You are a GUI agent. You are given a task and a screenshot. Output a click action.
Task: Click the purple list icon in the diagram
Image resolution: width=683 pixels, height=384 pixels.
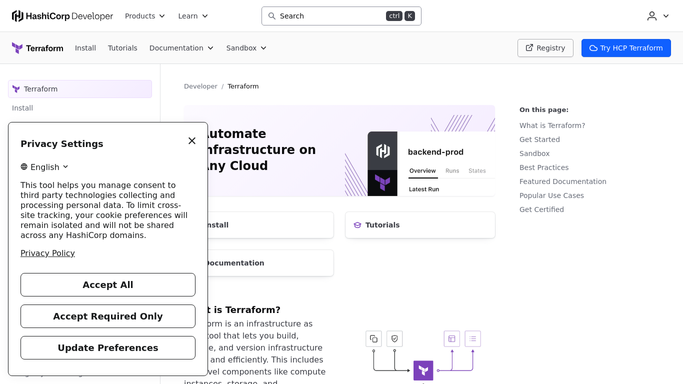click(x=473, y=339)
